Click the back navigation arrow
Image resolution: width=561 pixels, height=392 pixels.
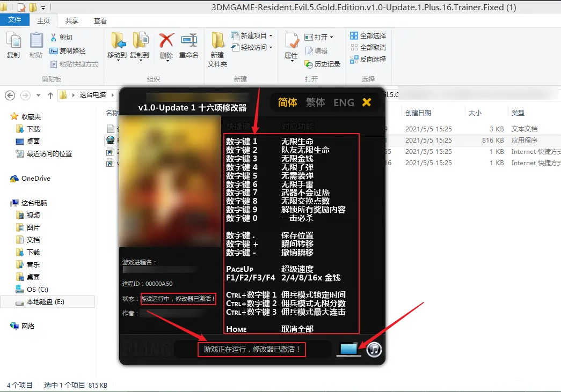[10, 94]
